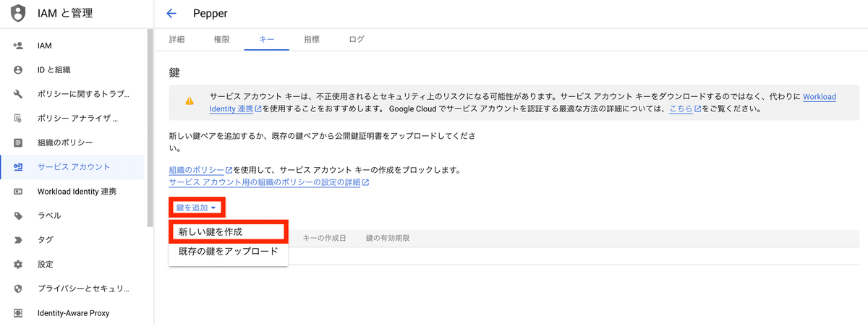Switch to the 権限 tab
Viewport: 868px width, 324px height.
(222, 39)
